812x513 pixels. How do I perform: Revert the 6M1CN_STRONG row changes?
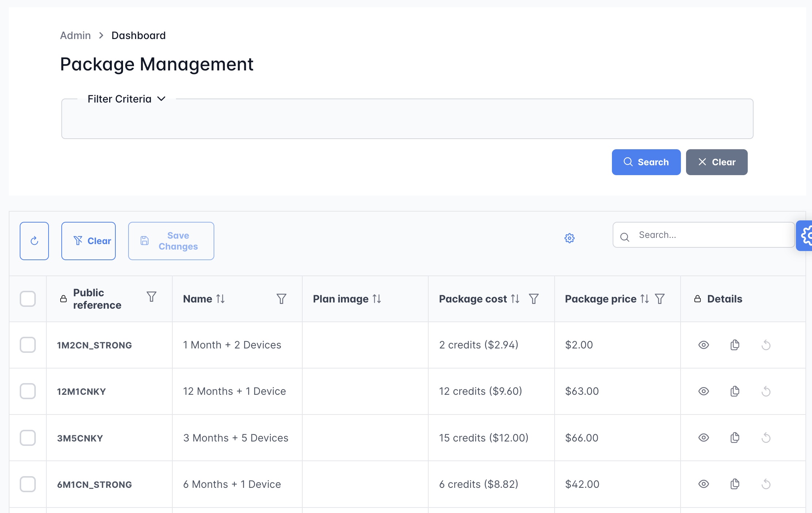766,484
